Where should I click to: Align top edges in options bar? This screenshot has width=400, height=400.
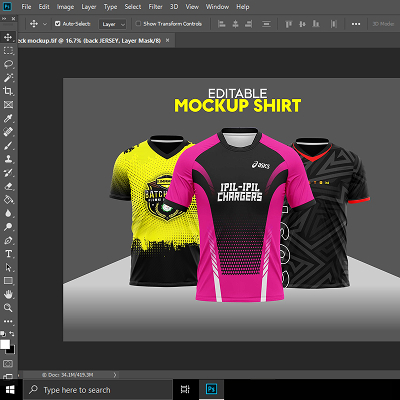pyautogui.click(x=289, y=24)
